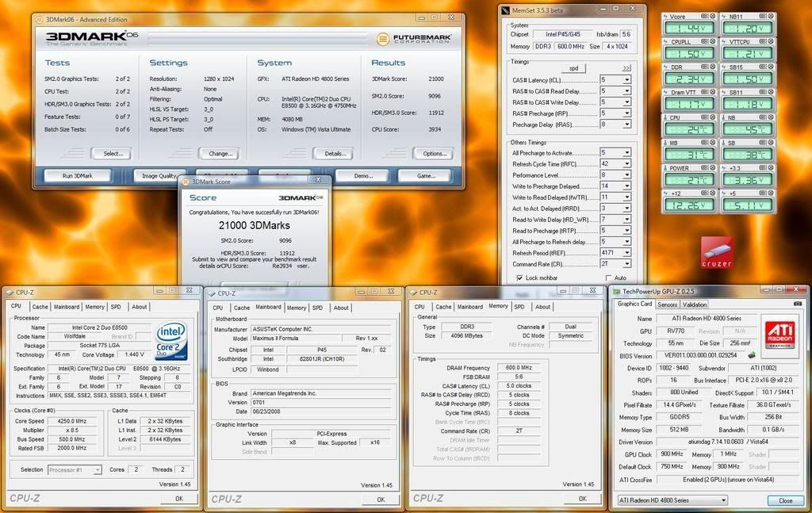812x513 pixels.
Task: Click the GPU-Z screenshot camera icon
Action: point(798,304)
